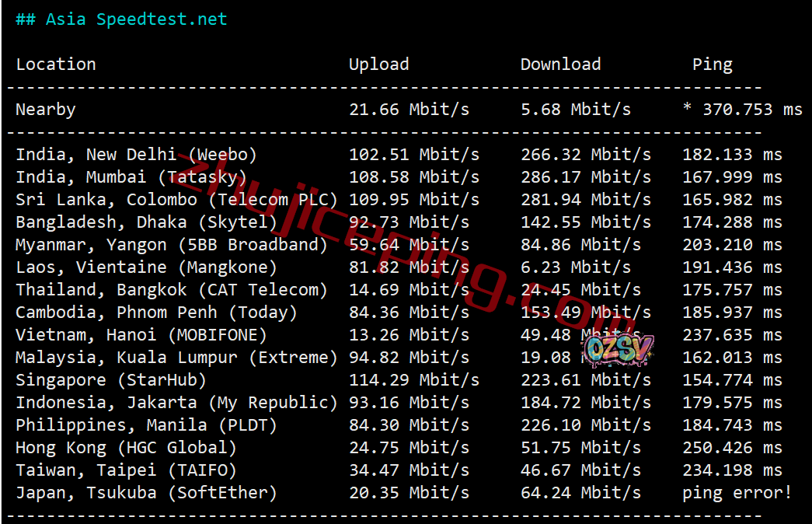Click the Ping column header

pos(712,65)
